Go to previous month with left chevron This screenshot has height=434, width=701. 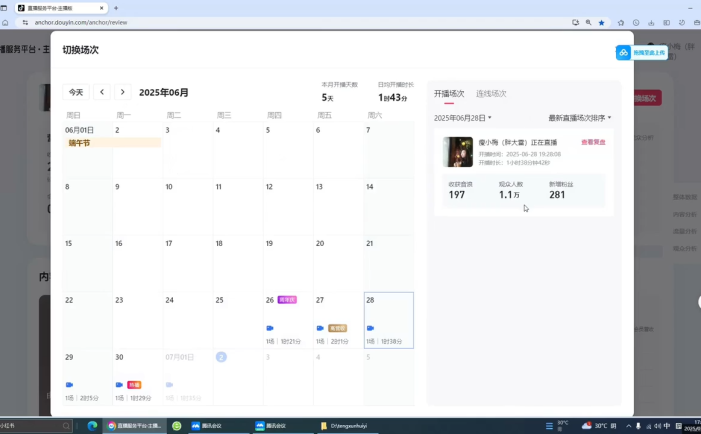pyautogui.click(x=102, y=92)
